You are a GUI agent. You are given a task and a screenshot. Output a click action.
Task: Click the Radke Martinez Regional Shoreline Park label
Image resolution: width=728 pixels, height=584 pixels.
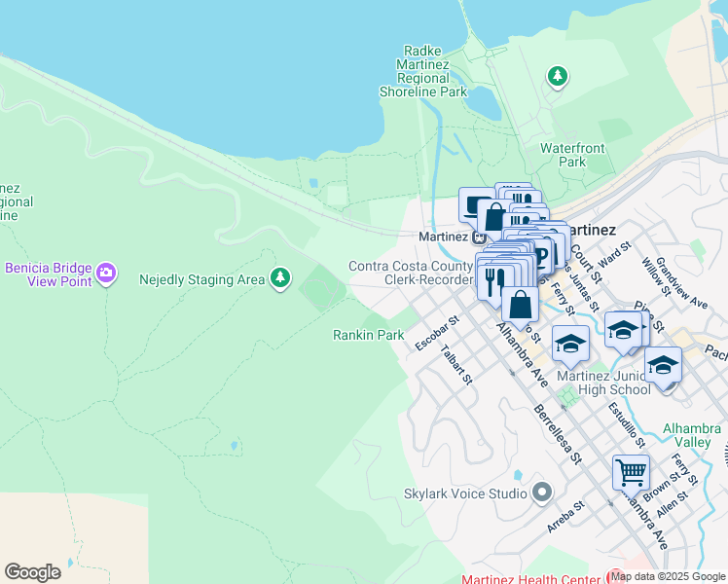[423, 71]
